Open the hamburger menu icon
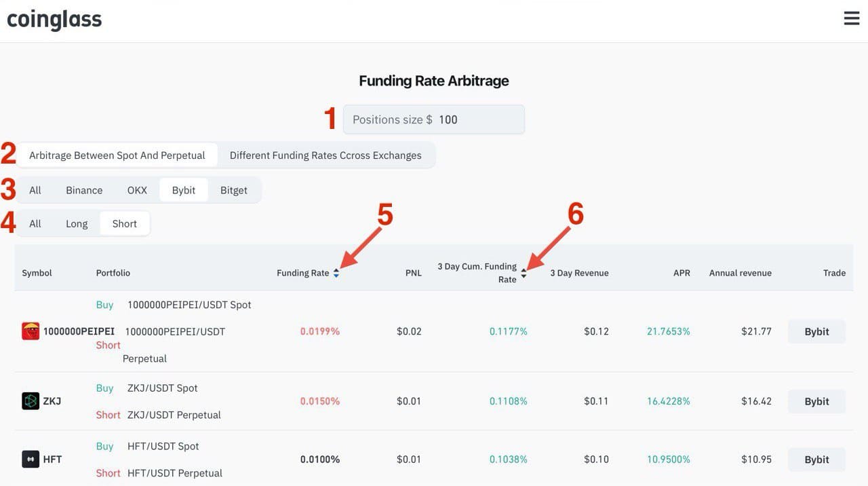This screenshot has height=486, width=868. pos(852,18)
